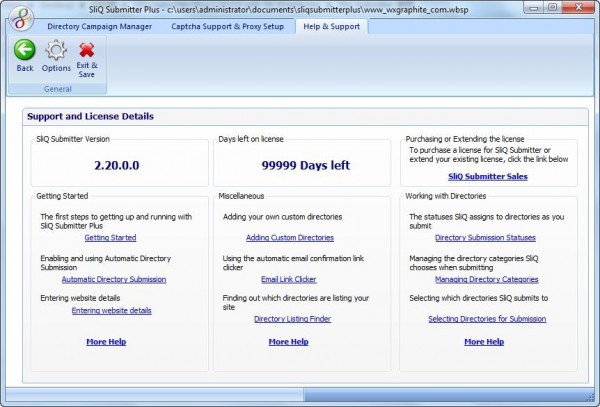Viewport: 600px width, 407px height.
Task: Click the window title bar text
Action: (279, 10)
